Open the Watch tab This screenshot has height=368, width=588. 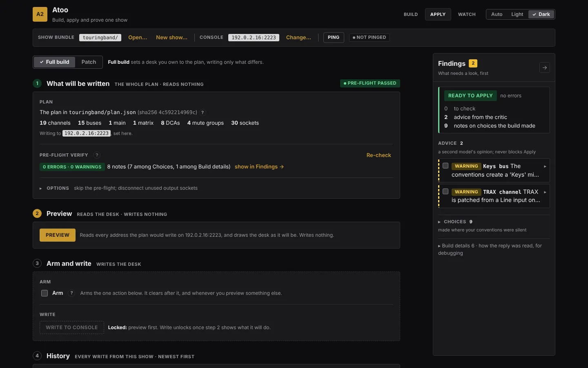coord(467,14)
